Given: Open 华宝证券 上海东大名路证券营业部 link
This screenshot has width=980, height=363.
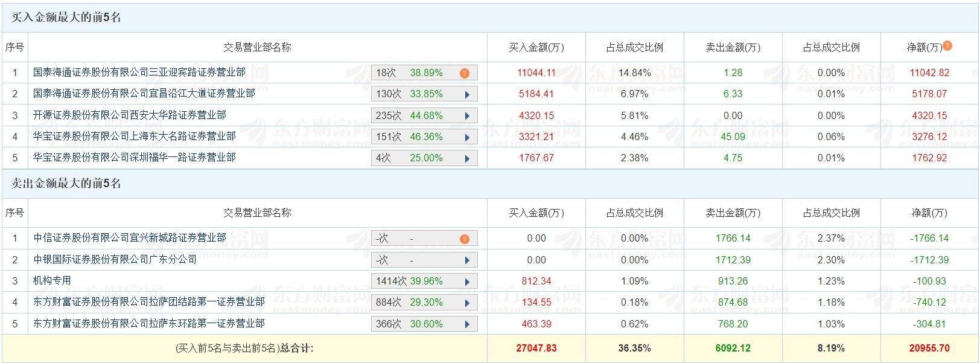Looking at the screenshot, I should (x=135, y=137).
